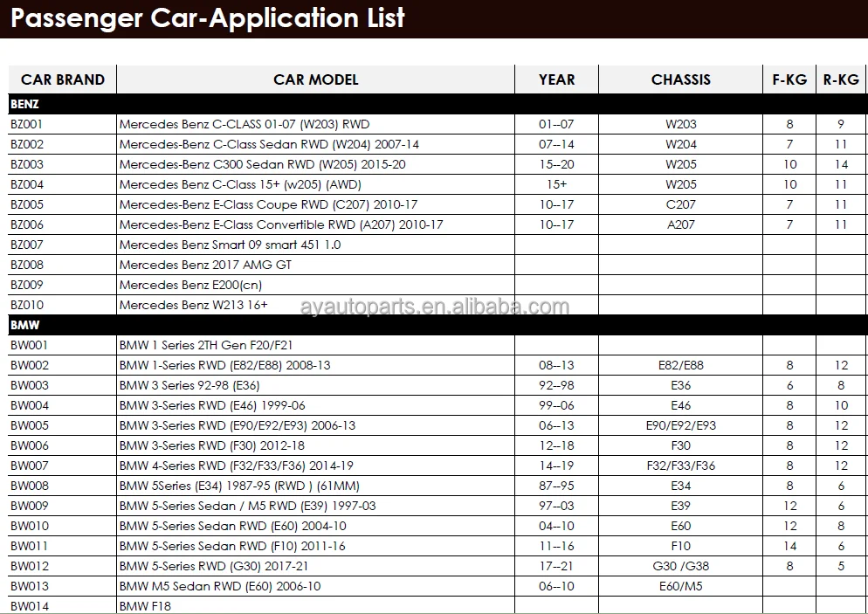Click 'Mercedes-Benz E-Class Coupe RWD (C207)' cell
This screenshot has width=868, height=614.
(315, 204)
